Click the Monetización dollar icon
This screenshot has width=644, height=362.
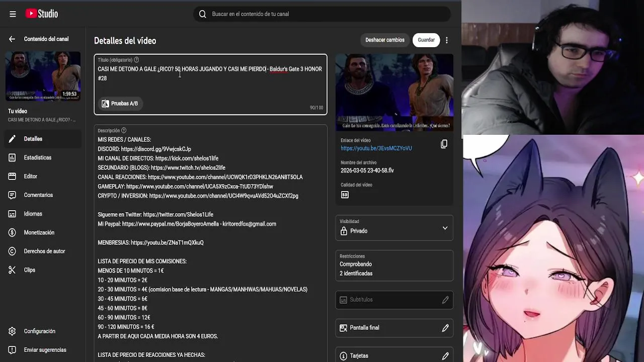pyautogui.click(x=13, y=233)
